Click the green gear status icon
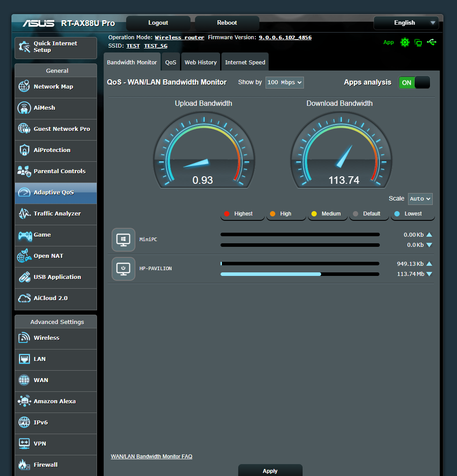 pyautogui.click(x=405, y=42)
